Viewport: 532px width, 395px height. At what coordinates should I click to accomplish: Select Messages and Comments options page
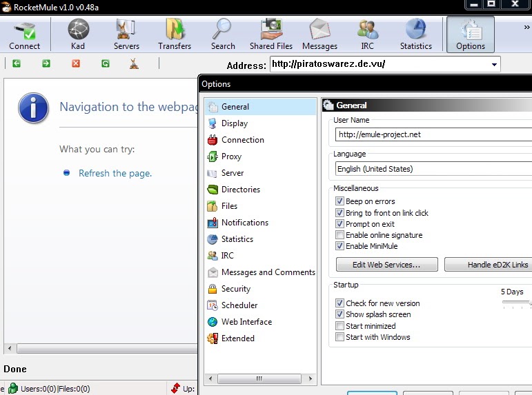tap(260, 272)
